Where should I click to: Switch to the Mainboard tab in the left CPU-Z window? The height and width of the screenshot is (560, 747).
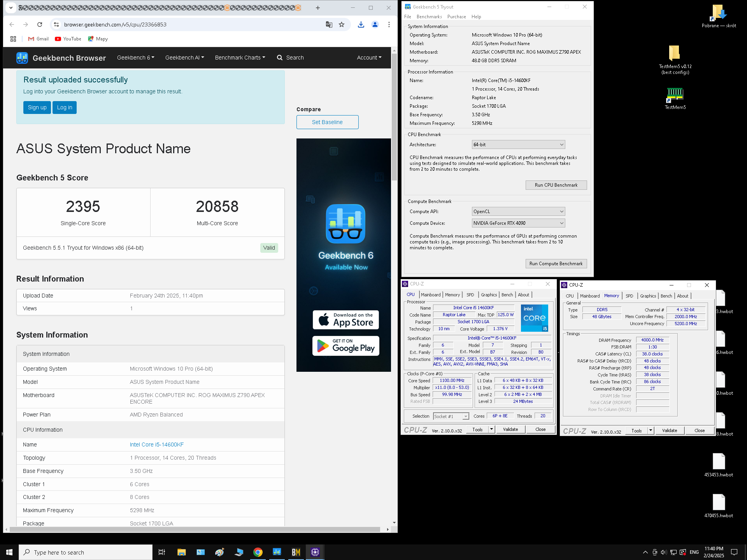[x=431, y=295]
